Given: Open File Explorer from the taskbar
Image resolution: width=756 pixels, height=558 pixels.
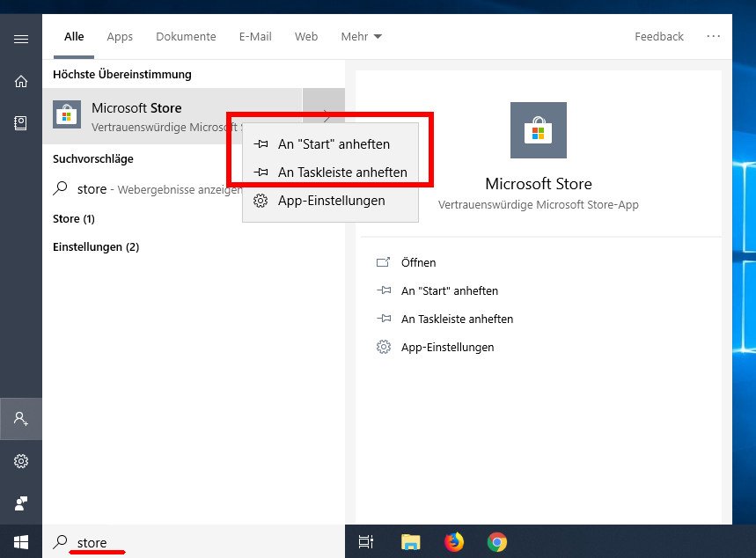Looking at the screenshot, I should (x=410, y=541).
